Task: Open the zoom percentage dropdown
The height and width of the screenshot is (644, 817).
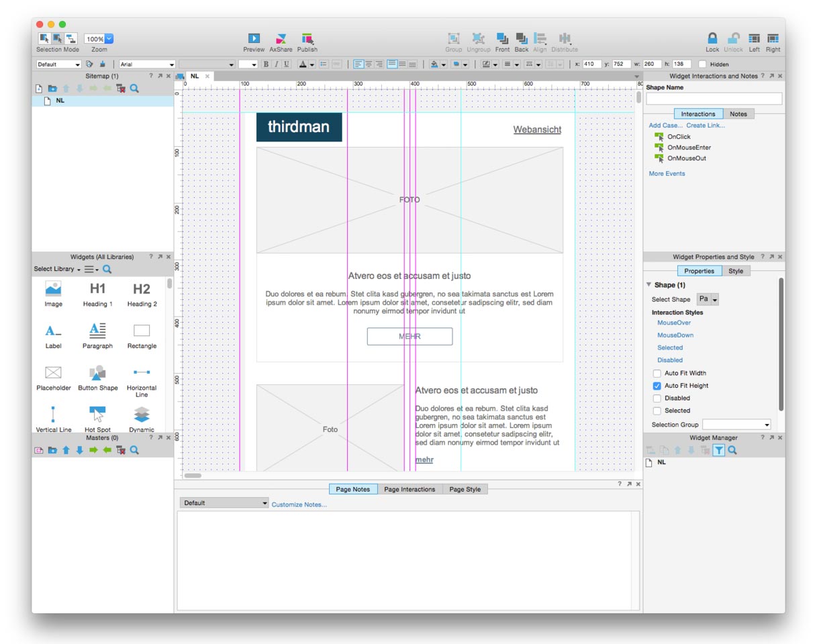Action: [109, 39]
